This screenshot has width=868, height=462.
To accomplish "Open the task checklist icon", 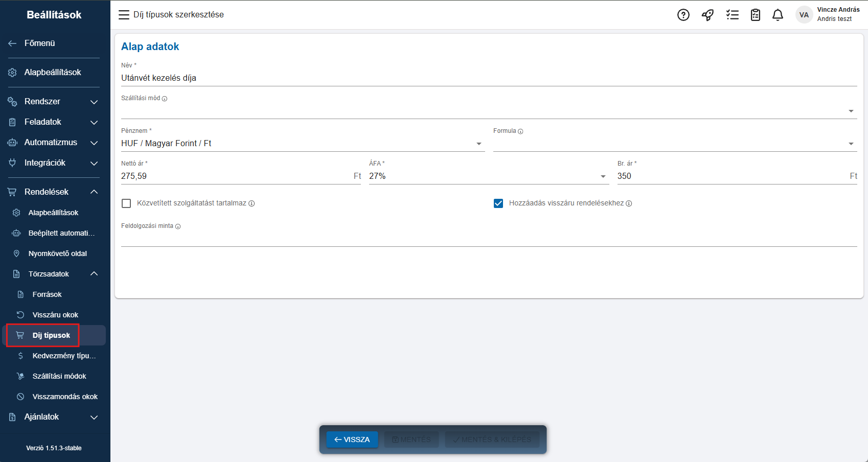I will [732, 15].
